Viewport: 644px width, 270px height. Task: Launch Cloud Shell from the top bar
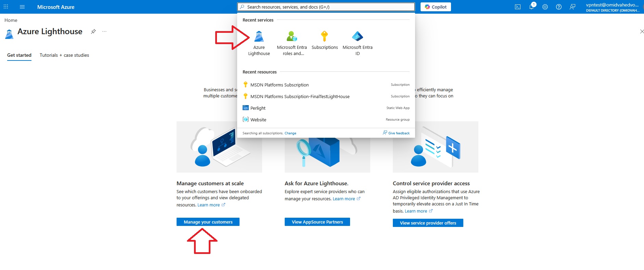518,7
